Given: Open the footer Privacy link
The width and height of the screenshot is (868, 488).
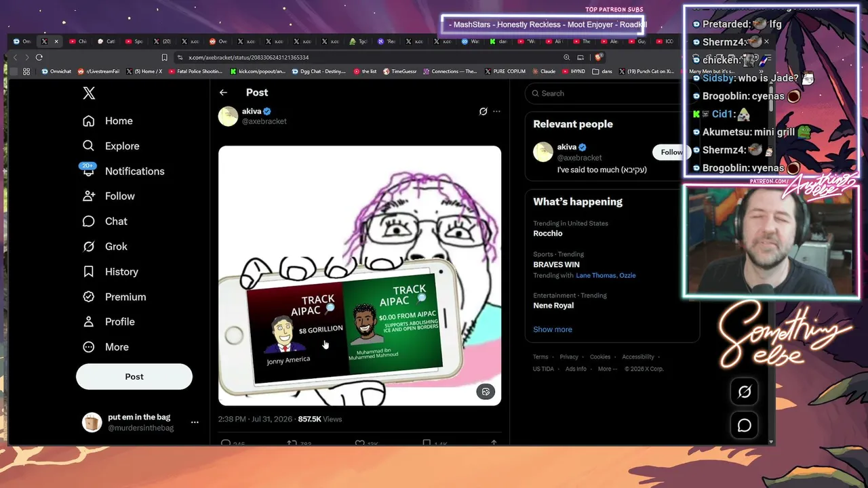Looking at the screenshot, I should (x=569, y=357).
